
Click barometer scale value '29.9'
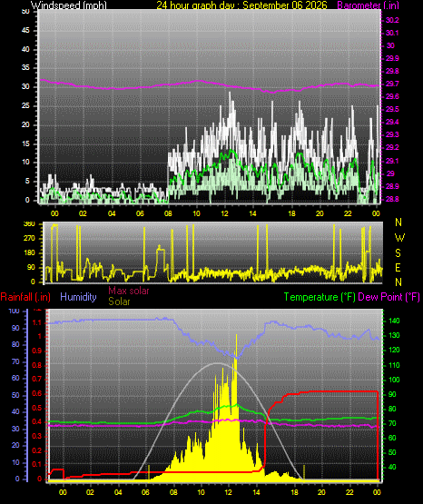point(392,58)
